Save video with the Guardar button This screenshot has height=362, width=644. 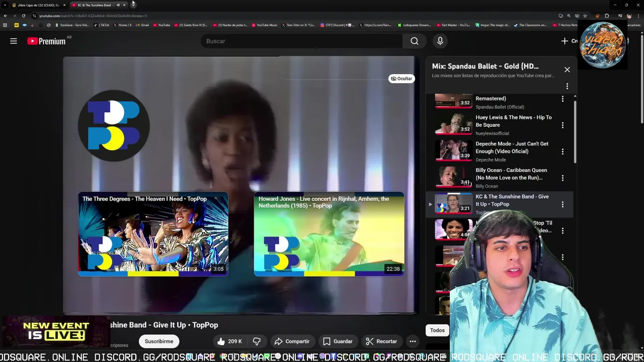[338, 341]
